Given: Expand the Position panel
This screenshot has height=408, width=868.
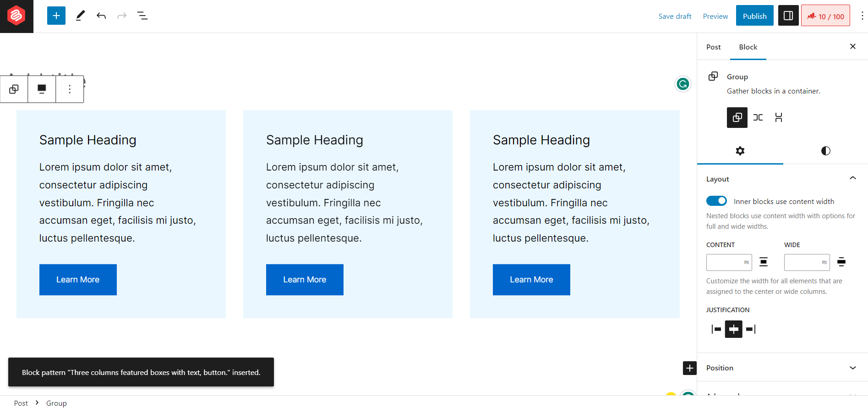Looking at the screenshot, I should [x=852, y=368].
